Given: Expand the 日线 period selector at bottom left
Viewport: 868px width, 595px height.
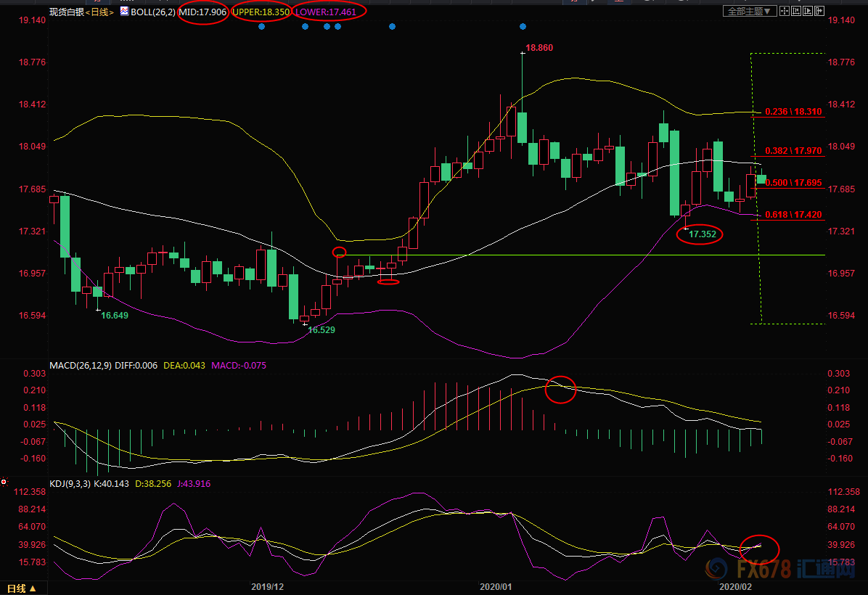Looking at the screenshot, I should (22, 587).
